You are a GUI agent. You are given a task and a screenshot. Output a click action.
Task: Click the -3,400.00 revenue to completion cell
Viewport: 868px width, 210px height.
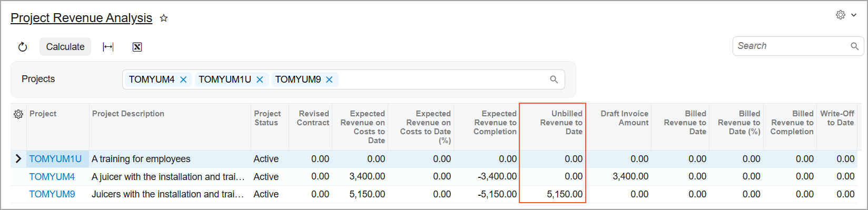[487, 177]
